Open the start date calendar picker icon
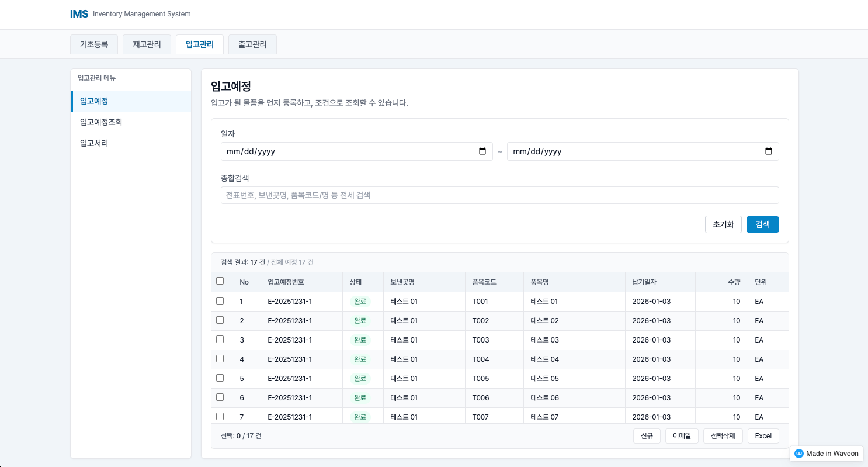 point(482,151)
